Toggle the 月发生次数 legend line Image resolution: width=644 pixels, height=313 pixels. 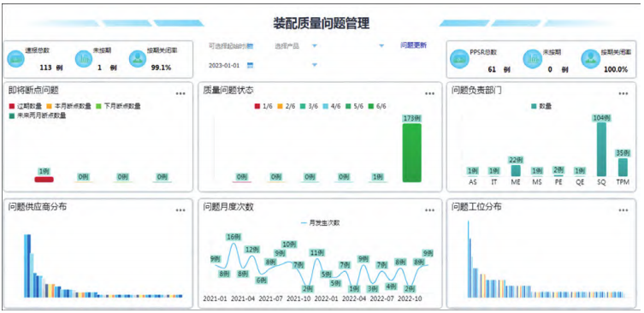coord(321,223)
